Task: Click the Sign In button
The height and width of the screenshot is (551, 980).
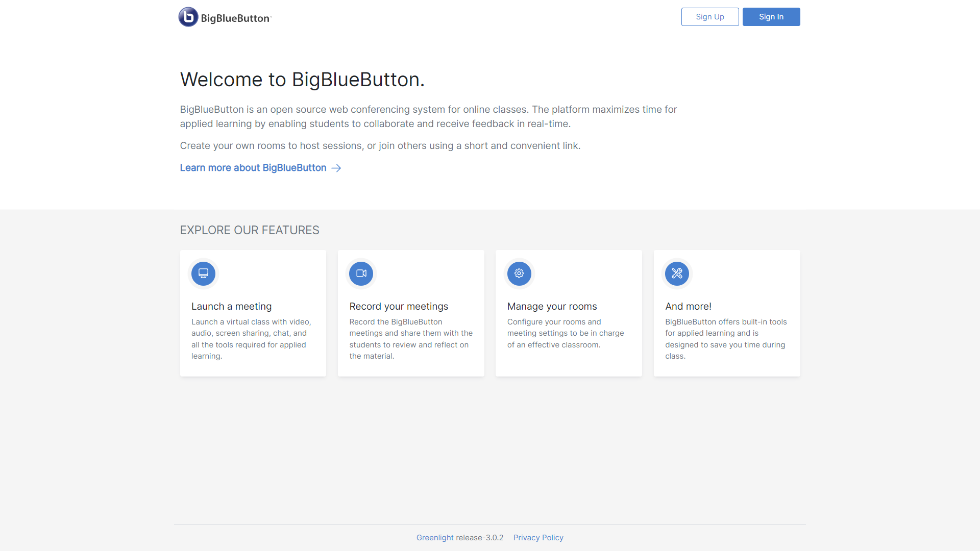Action: pos(771,17)
